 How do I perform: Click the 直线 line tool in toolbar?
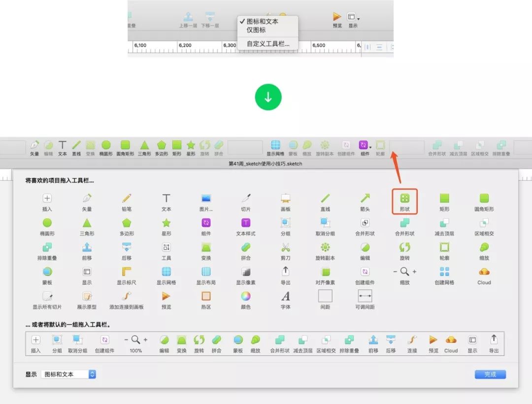[76, 148]
